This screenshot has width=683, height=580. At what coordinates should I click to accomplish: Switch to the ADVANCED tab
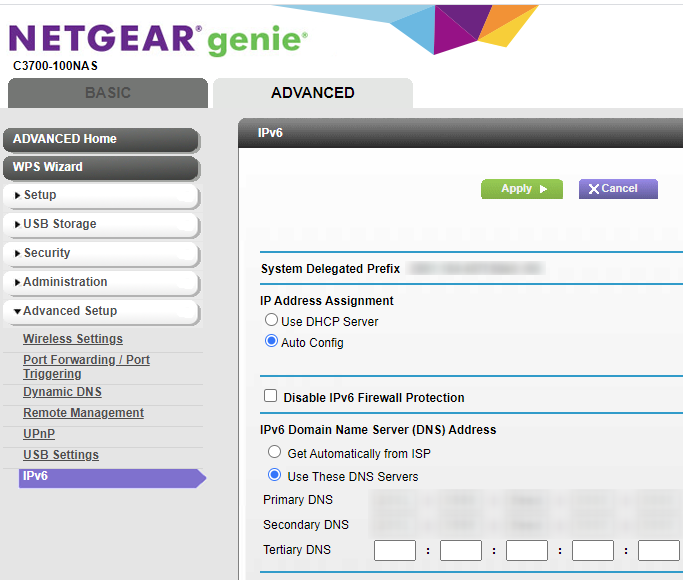(312, 92)
